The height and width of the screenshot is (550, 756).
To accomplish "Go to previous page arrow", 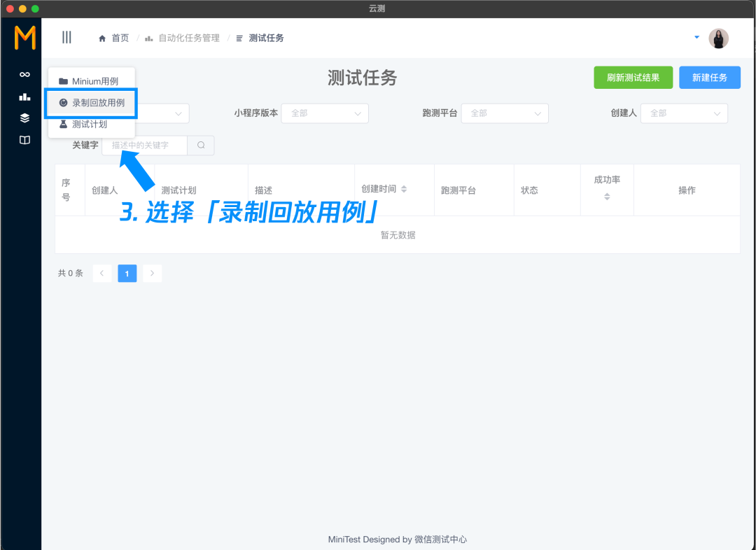I will (102, 274).
